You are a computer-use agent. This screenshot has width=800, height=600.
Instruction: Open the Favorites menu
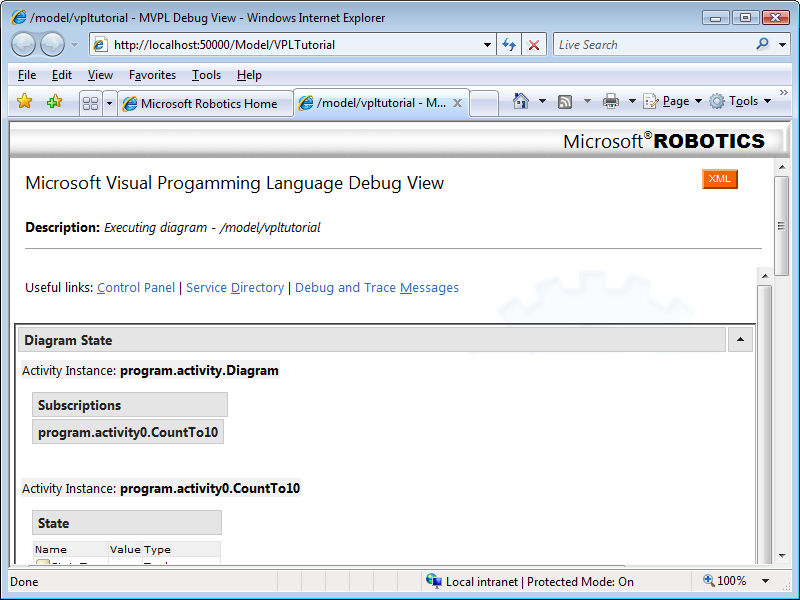(x=152, y=75)
